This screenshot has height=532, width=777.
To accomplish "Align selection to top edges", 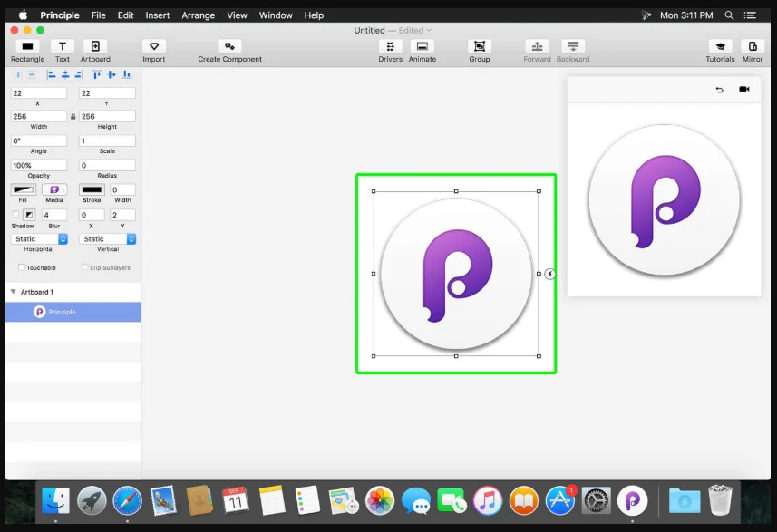I will coord(97,75).
